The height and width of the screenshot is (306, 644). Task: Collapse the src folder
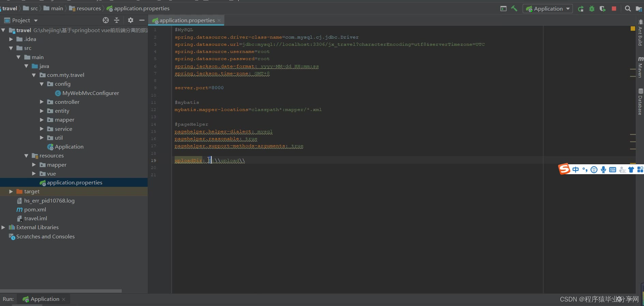[11, 48]
